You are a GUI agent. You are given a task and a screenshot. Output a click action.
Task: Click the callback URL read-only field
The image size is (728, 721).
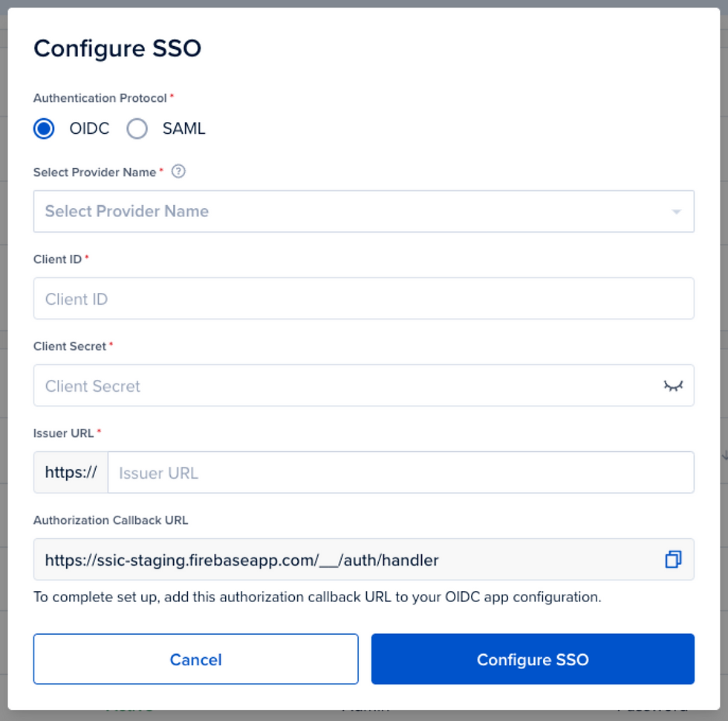(x=363, y=559)
